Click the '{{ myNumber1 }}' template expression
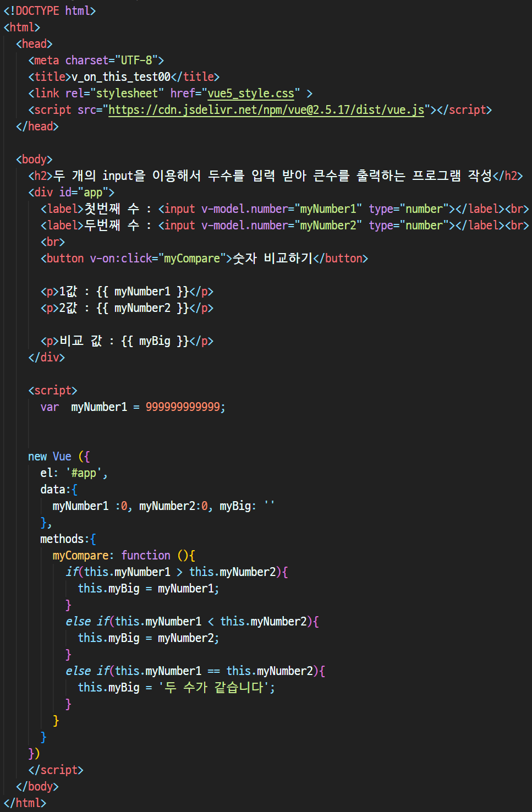 (142, 292)
